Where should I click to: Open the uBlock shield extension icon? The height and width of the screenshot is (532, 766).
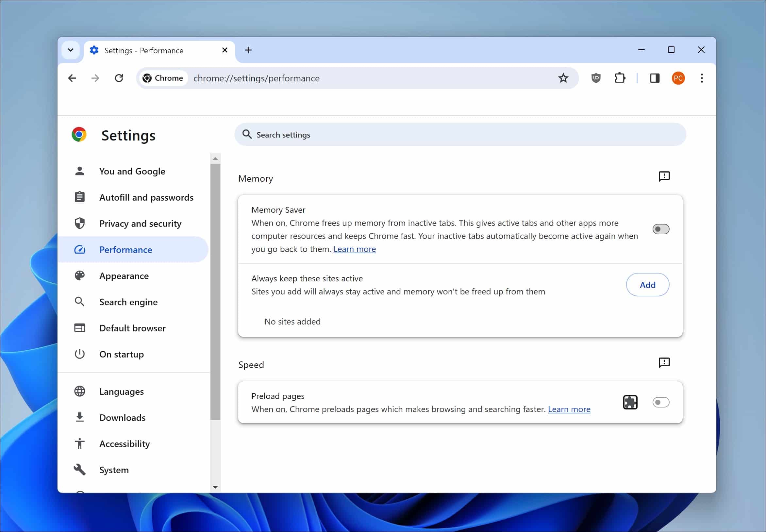click(x=596, y=78)
